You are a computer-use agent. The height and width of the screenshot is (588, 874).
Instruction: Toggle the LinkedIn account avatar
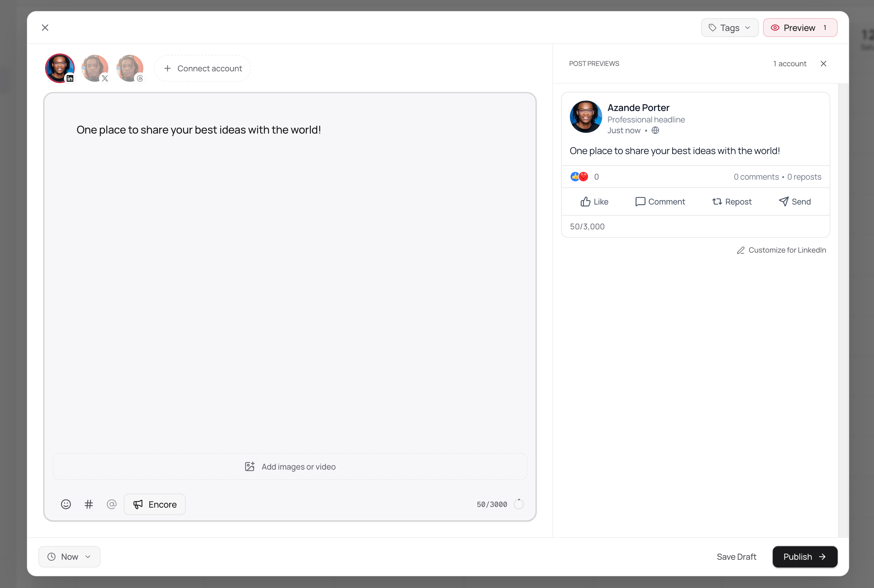point(60,68)
